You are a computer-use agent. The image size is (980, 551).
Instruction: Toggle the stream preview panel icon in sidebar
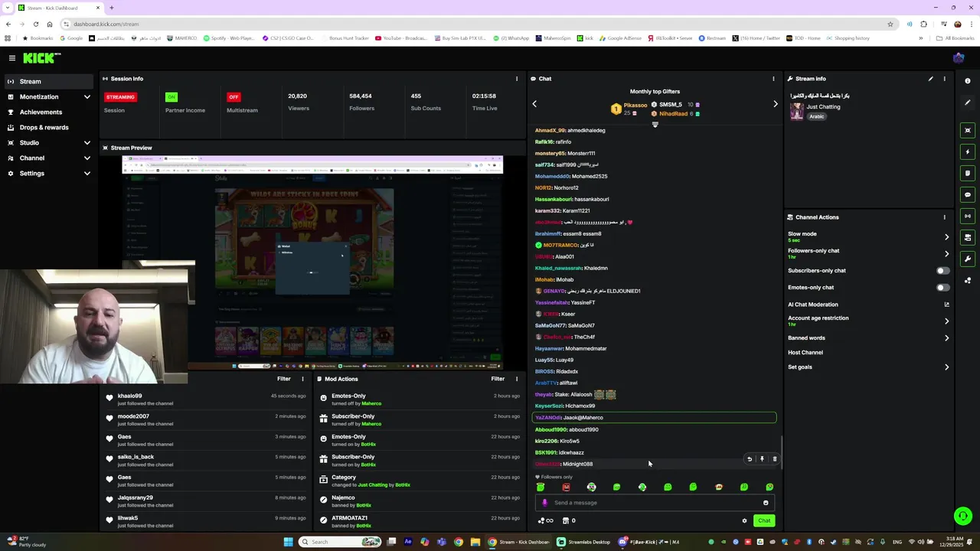pyautogui.click(x=968, y=130)
